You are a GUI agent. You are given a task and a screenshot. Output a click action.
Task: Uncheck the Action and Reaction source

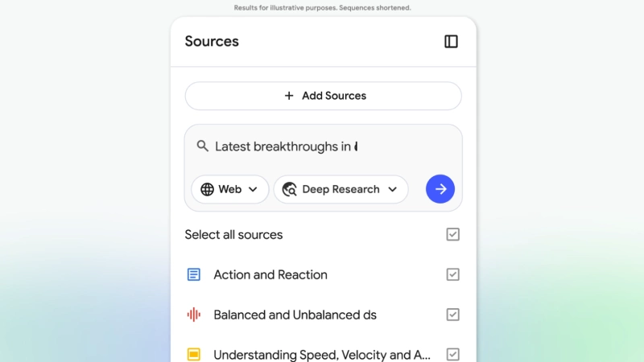(x=453, y=274)
